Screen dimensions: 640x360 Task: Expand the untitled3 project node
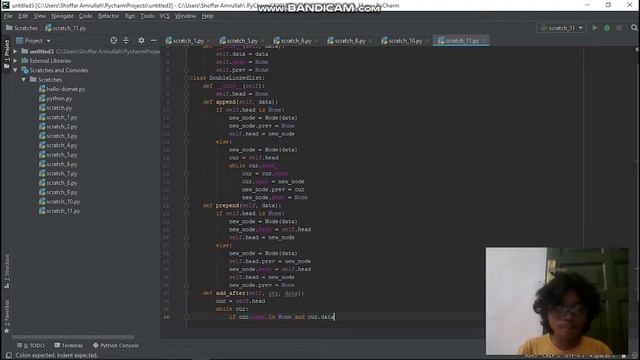[15, 51]
